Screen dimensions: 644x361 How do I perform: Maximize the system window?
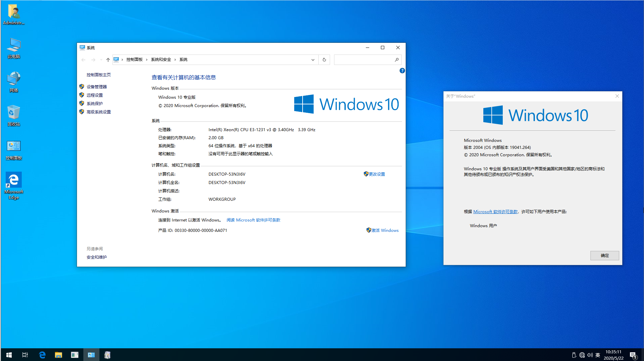pyautogui.click(x=383, y=48)
